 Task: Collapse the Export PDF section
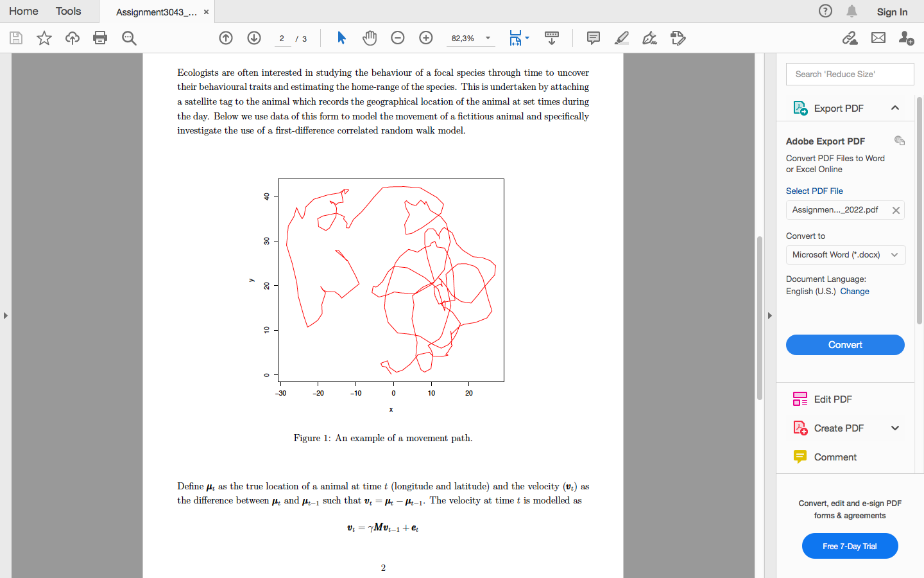point(895,108)
